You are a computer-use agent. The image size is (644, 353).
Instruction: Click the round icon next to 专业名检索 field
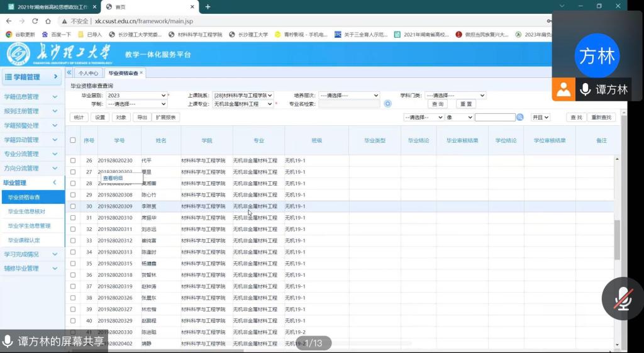[388, 104]
